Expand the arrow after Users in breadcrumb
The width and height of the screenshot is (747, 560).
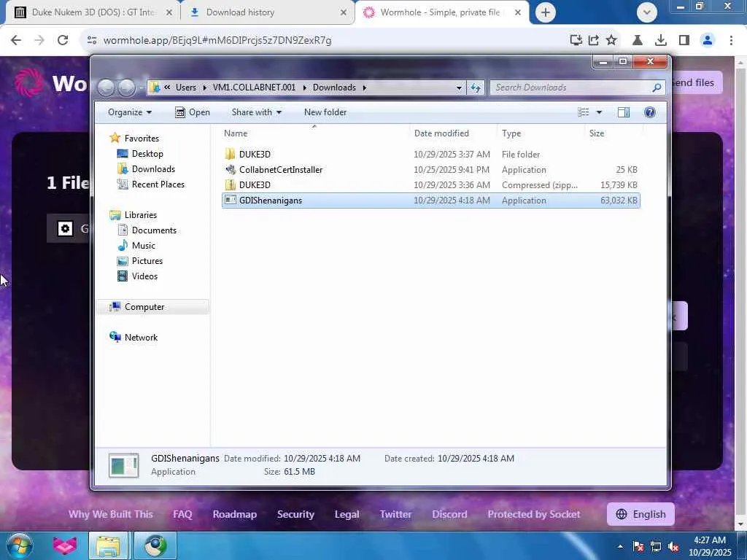204,87
